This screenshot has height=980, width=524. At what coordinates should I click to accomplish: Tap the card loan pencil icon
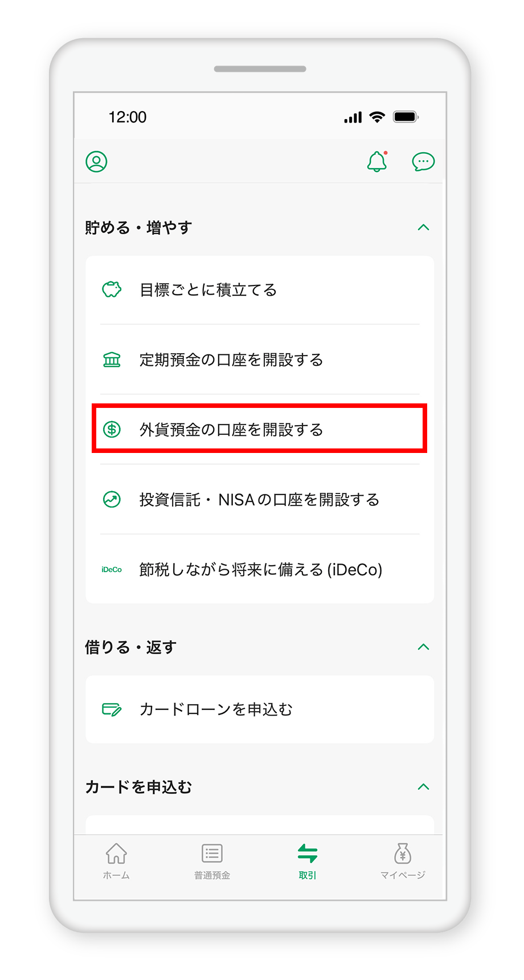pyautogui.click(x=112, y=709)
